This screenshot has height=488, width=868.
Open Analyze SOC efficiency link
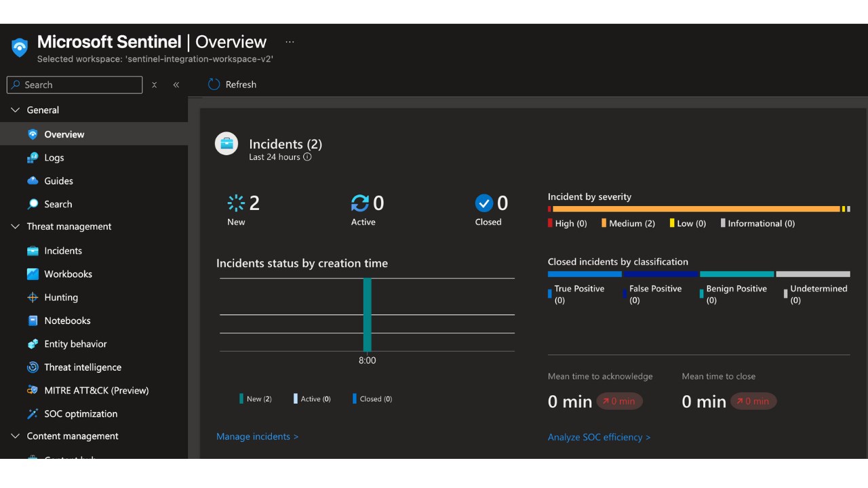pyautogui.click(x=599, y=437)
